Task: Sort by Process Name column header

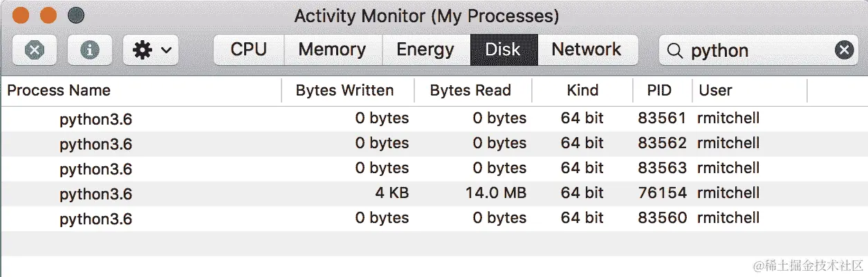Action: point(59,91)
